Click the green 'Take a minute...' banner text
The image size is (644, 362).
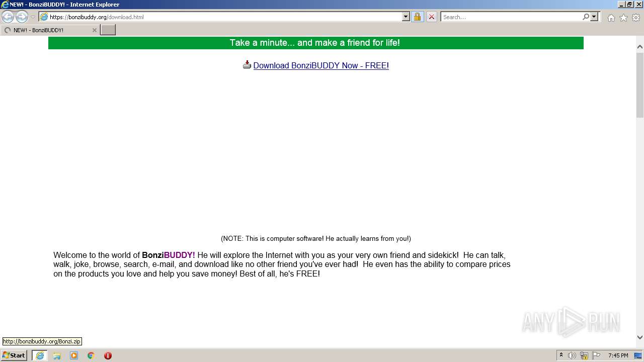coord(315,43)
